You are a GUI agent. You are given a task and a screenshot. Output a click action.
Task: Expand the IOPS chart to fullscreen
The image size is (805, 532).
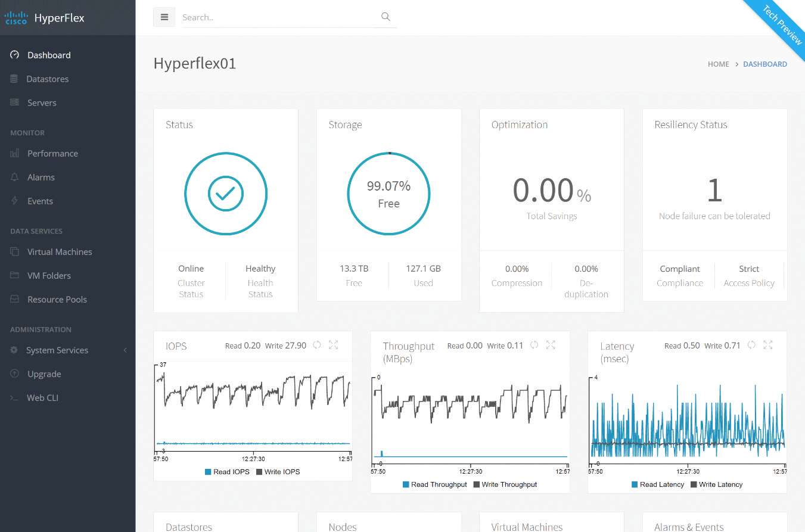[x=333, y=345]
